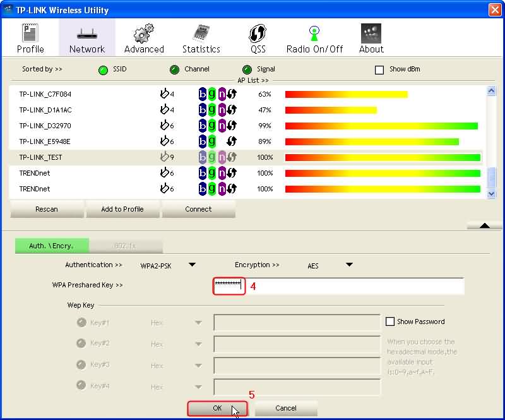Click the Rescan button
505x420 pixels.
[x=47, y=209]
